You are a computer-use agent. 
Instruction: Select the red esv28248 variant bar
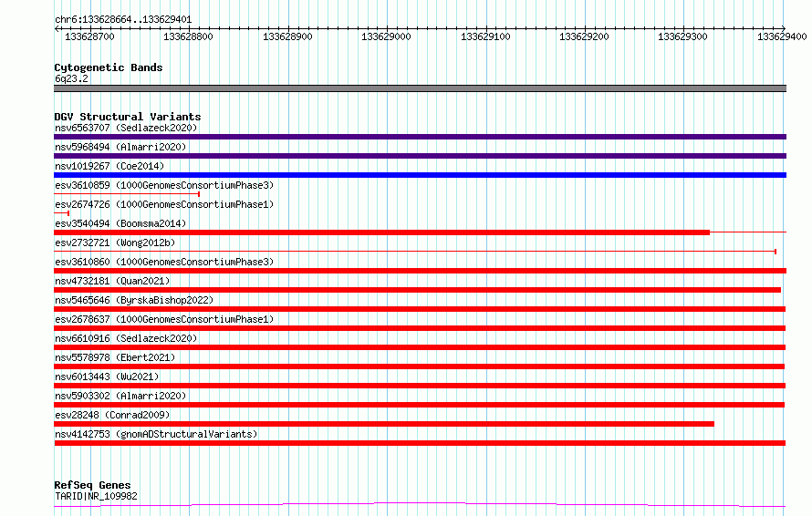[x=384, y=424]
